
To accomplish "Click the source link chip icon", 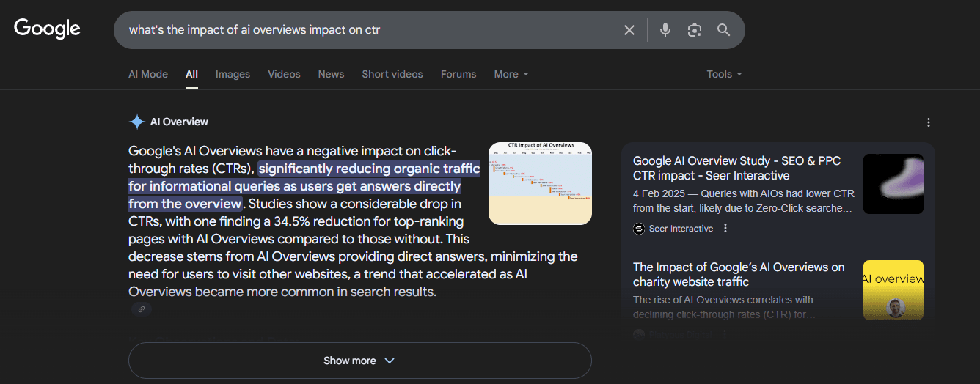I will pos(142,309).
